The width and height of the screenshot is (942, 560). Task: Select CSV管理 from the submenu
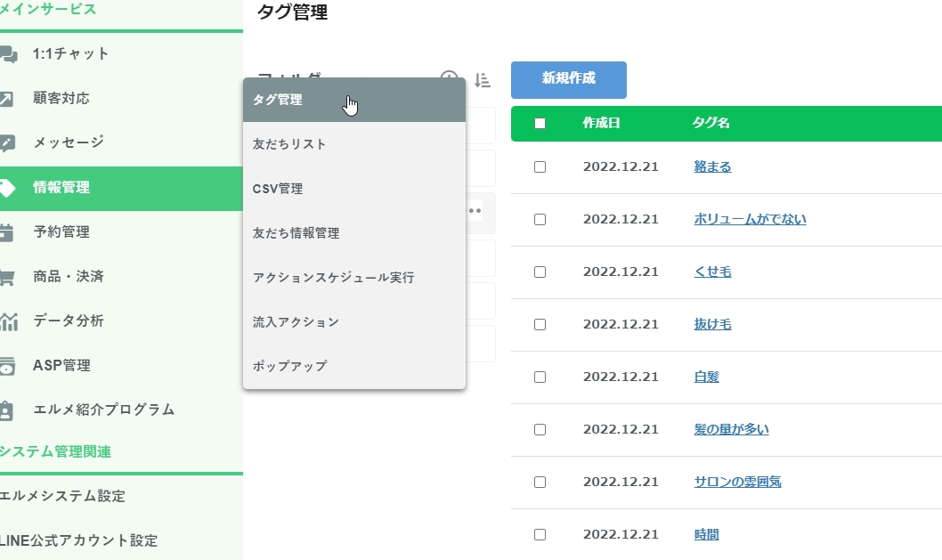[278, 189]
